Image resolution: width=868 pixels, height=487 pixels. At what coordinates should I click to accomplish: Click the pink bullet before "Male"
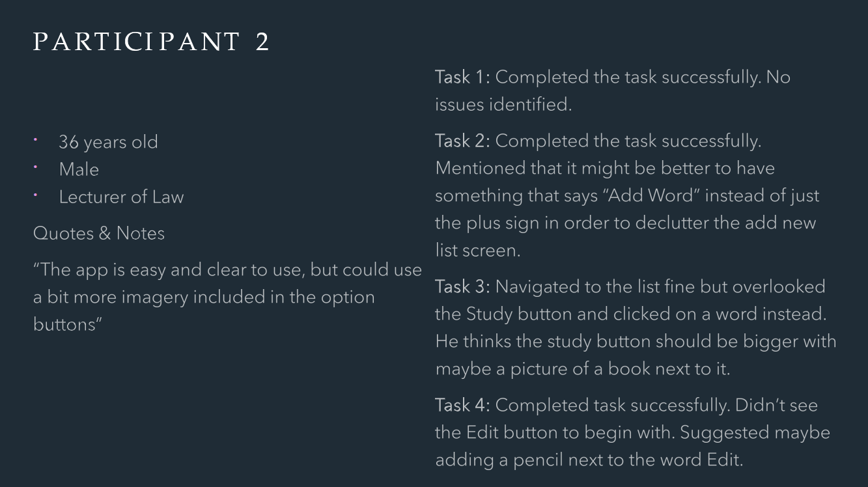36,166
